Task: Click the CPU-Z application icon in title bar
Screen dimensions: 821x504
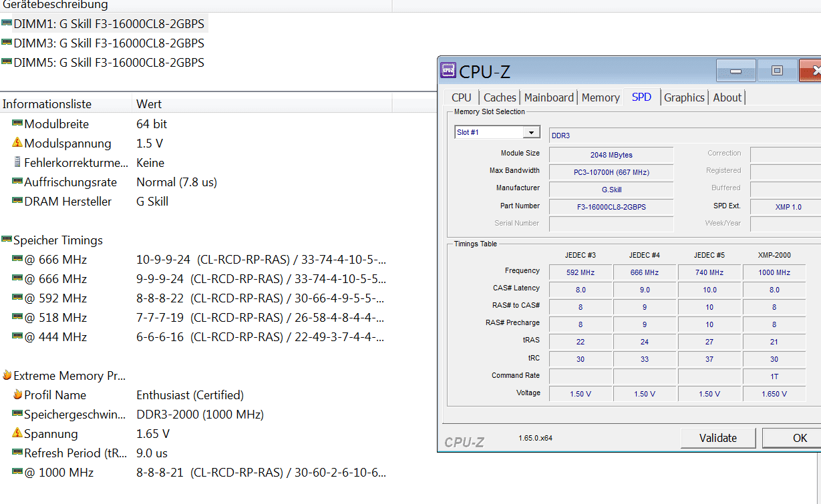Action: [448, 70]
